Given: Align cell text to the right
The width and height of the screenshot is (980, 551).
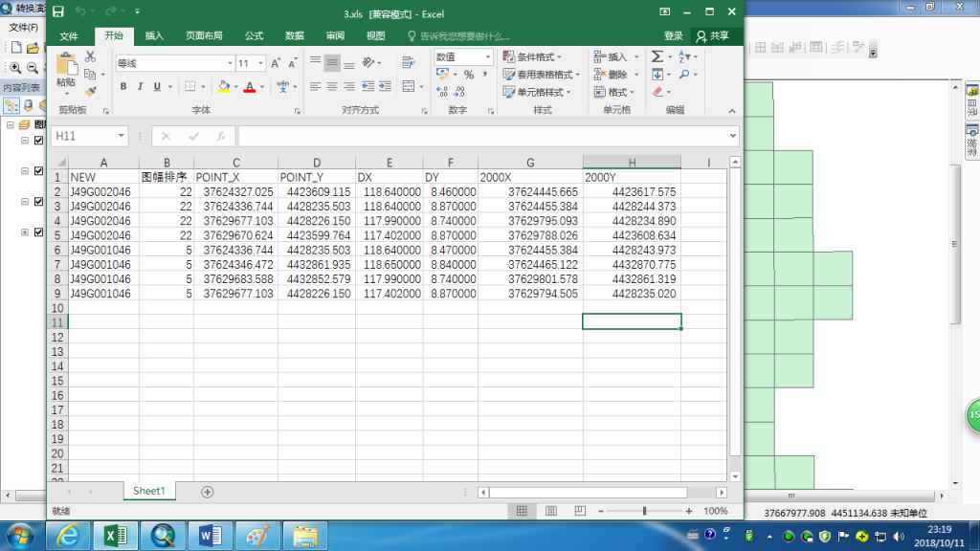Looking at the screenshot, I should tap(348, 86).
